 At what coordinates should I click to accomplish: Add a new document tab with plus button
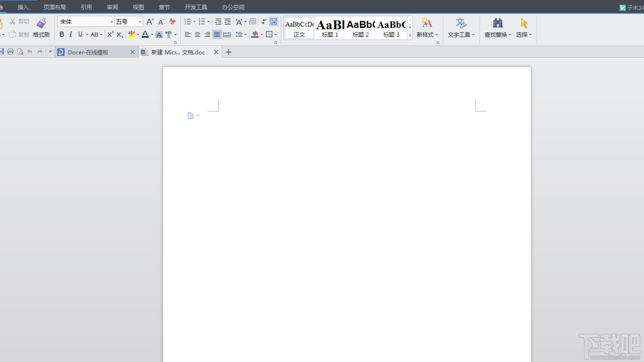click(228, 52)
